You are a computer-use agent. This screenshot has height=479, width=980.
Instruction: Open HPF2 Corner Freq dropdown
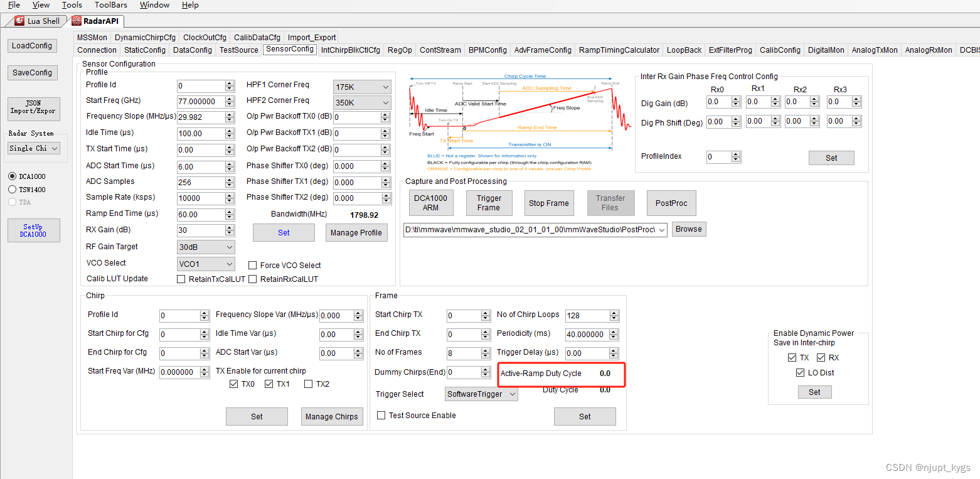[362, 102]
